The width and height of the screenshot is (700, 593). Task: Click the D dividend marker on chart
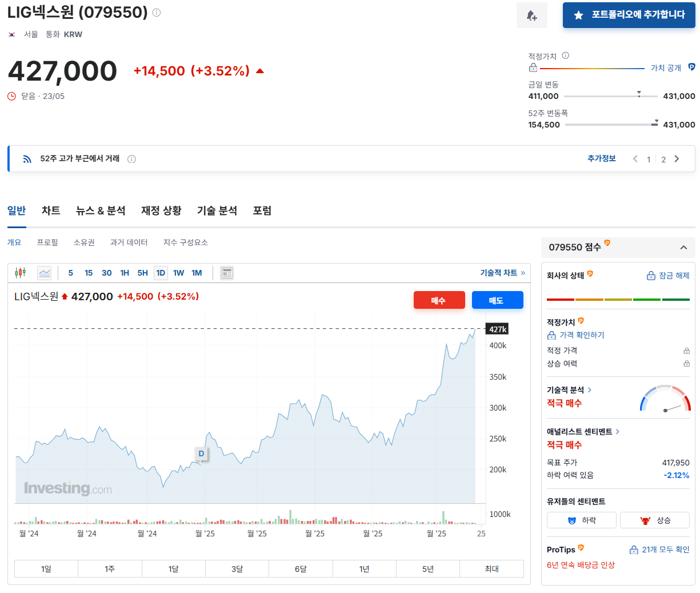tap(201, 453)
